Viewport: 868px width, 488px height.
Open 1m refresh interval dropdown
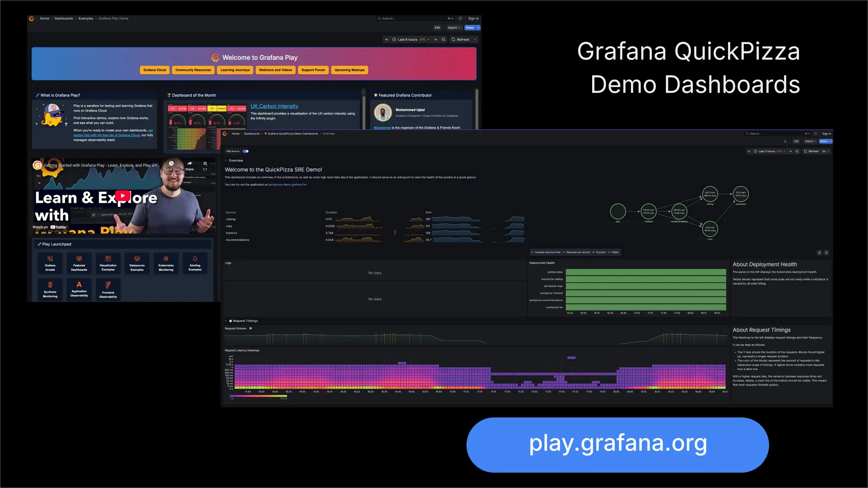point(826,151)
